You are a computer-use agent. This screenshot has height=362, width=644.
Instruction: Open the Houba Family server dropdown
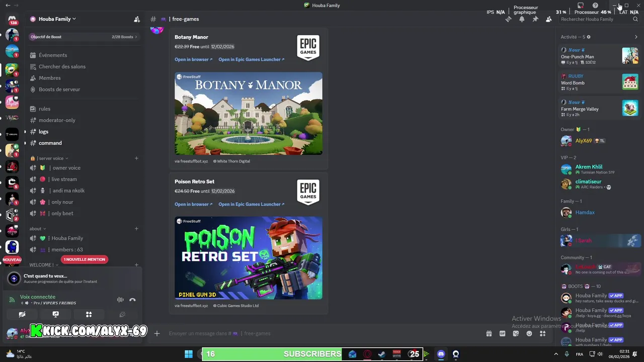pyautogui.click(x=53, y=19)
